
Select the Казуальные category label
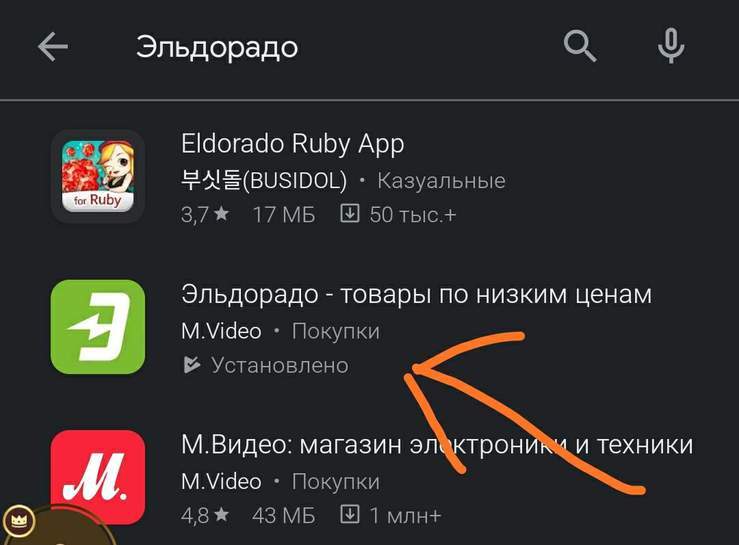click(x=441, y=181)
